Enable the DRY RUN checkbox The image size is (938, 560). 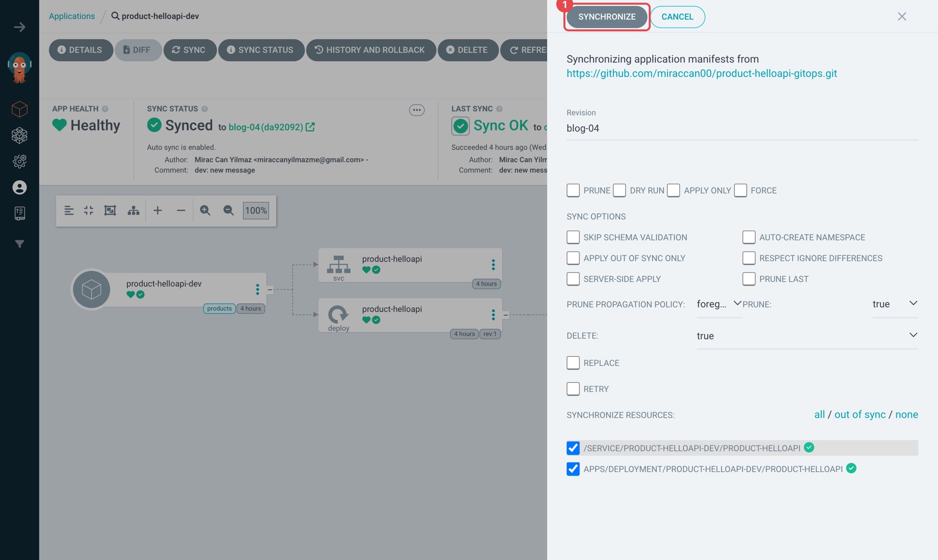pyautogui.click(x=619, y=191)
